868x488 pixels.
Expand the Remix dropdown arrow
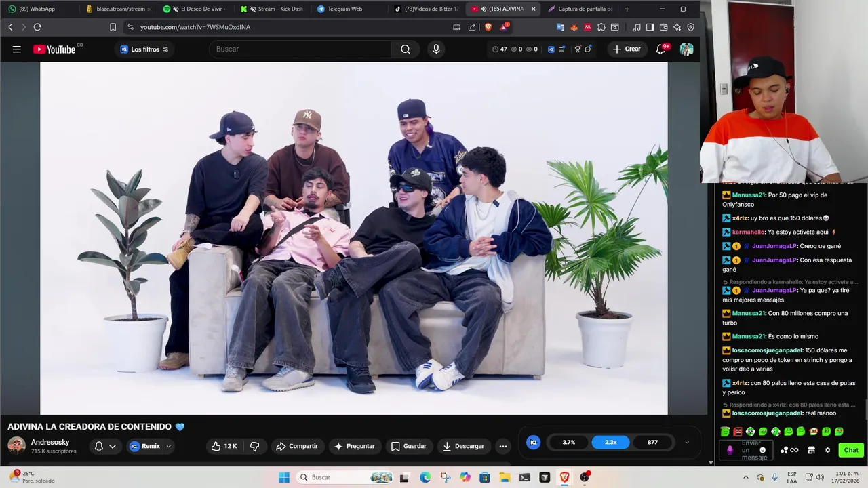pyautogui.click(x=168, y=446)
